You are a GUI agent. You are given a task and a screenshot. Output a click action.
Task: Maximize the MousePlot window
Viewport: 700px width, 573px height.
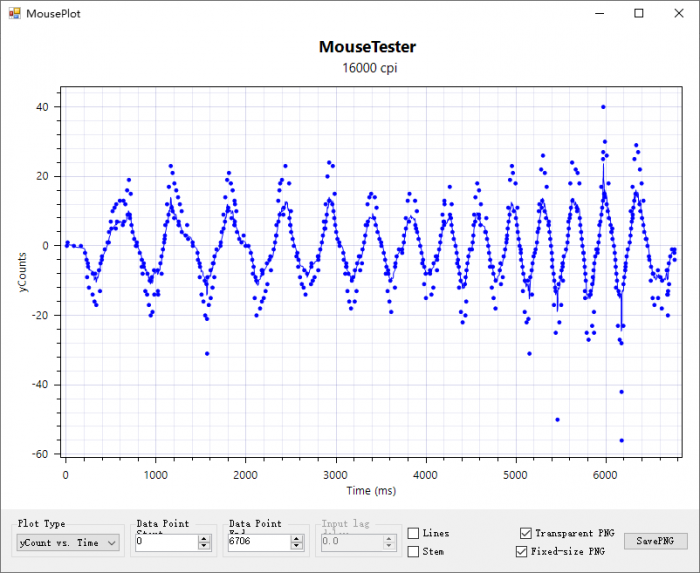coord(639,13)
